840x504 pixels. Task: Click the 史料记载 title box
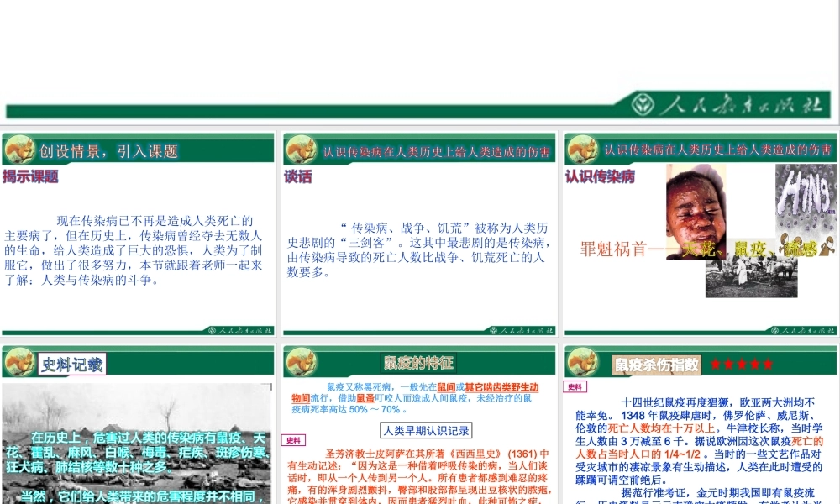71,365
